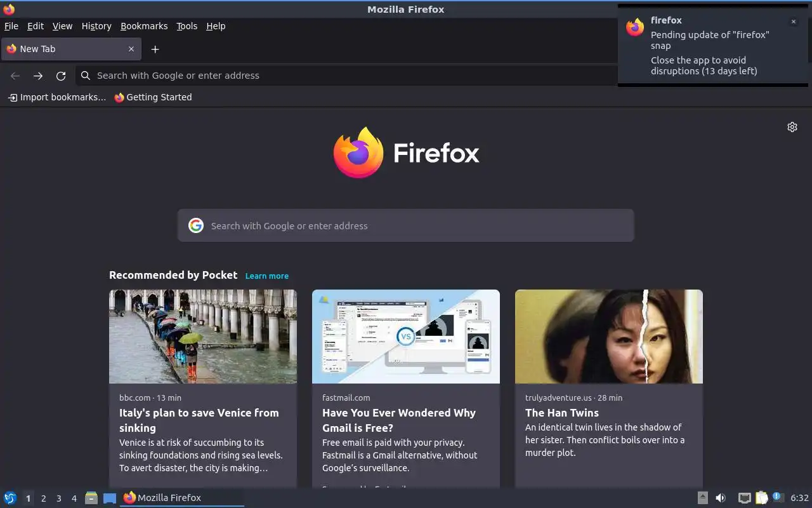Click the Google icon in center search box
812x508 pixels.
click(196, 225)
